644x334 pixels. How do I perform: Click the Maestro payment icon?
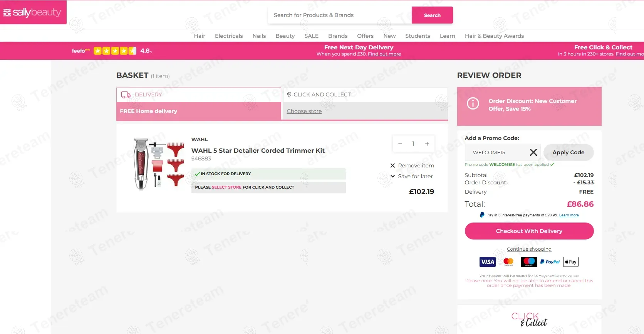[529, 262]
